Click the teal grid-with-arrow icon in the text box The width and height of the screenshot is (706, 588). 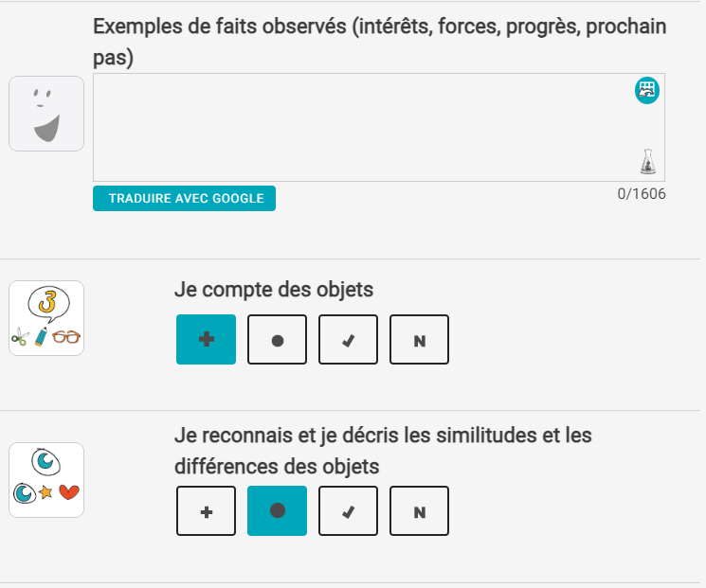[647, 90]
